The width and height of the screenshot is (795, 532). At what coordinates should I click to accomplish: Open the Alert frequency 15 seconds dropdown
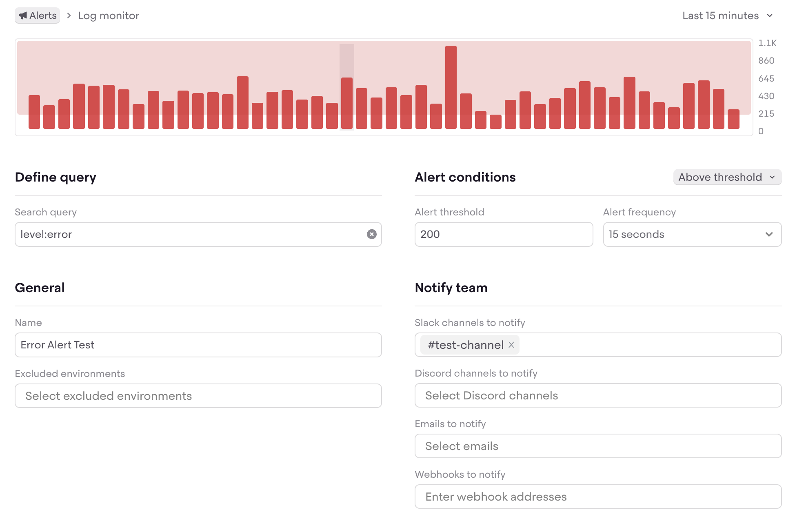point(692,234)
